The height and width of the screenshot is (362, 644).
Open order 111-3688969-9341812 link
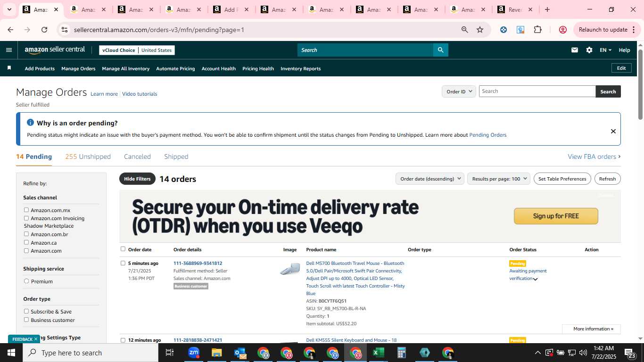click(198, 263)
